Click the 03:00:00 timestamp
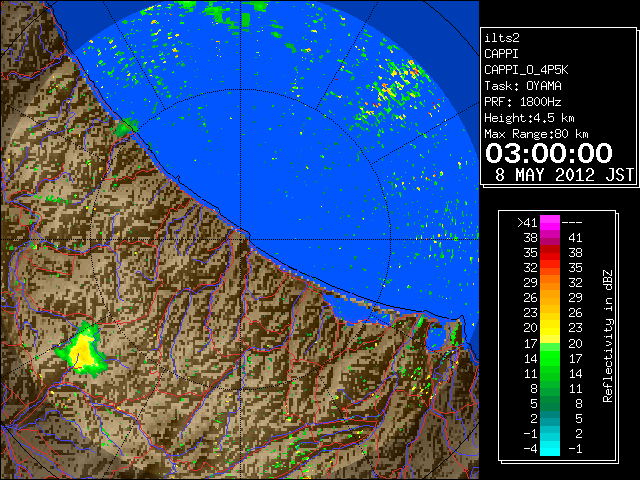Viewport: 640px width, 480px height. point(549,153)
